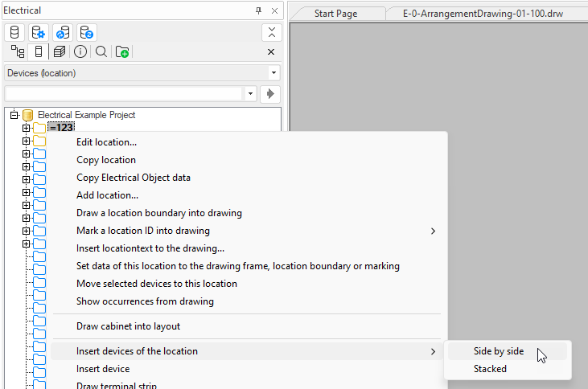Choose Side by side from submenu
Screen dimensions: 588x389
499,351
